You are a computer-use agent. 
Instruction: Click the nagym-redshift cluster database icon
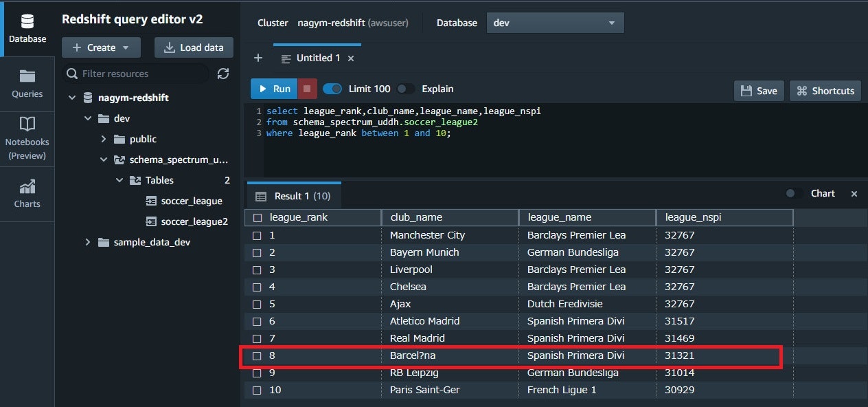[x=87, y=98]
